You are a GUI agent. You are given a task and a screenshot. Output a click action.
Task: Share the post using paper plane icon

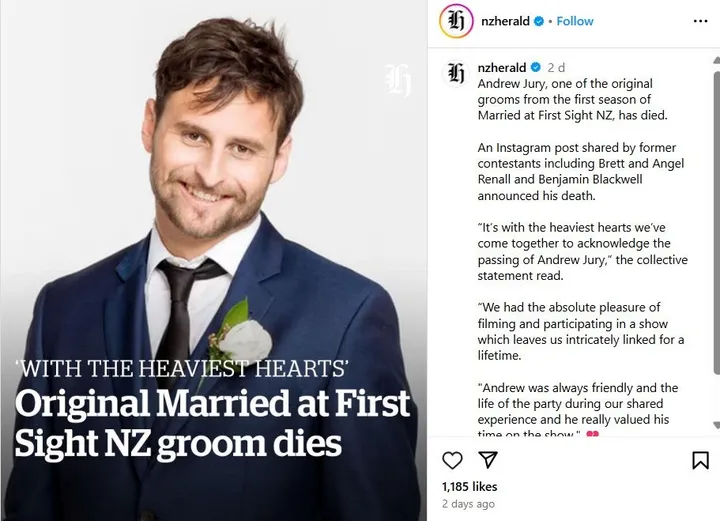[x=487, y=460]
